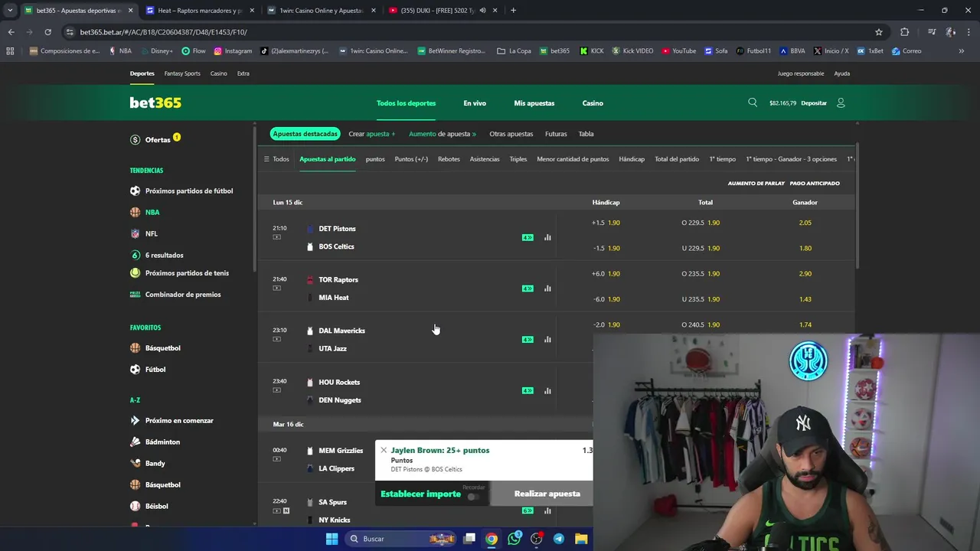Screen dimensions: 980x551
Task: Click Establecer importe in bet slip
Action: pos(420,494)
